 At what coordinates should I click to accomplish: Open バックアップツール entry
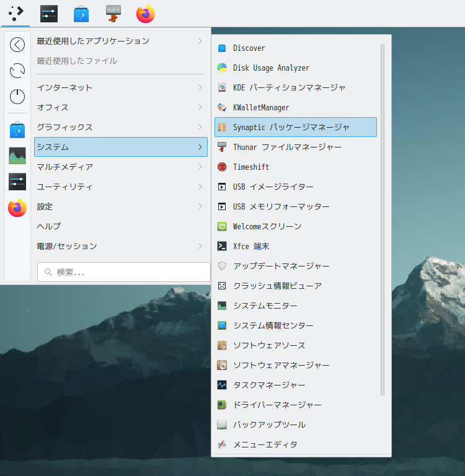tap(296, 425)
